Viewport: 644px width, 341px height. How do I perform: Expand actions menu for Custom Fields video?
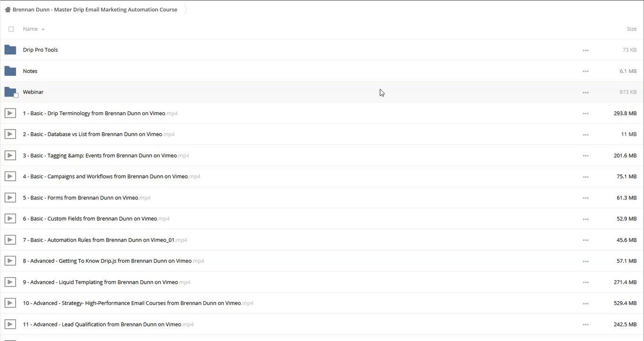[x=586, y=219]
